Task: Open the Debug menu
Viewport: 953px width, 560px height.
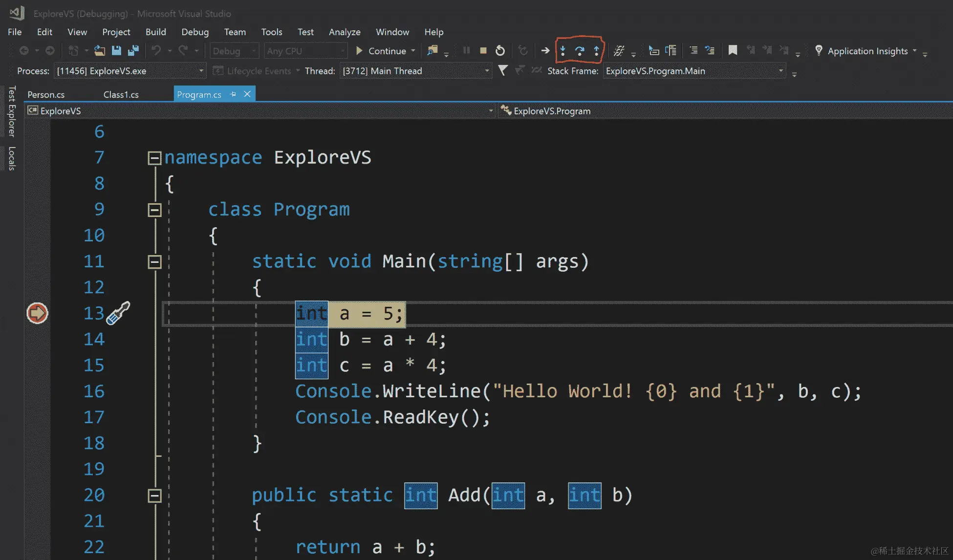Action: tap(195, 32)
